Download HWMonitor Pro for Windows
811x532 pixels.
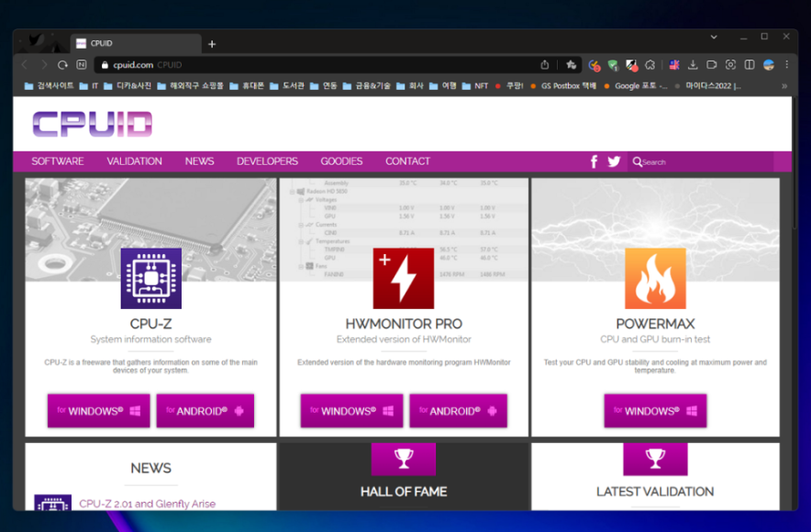(351, 411)
